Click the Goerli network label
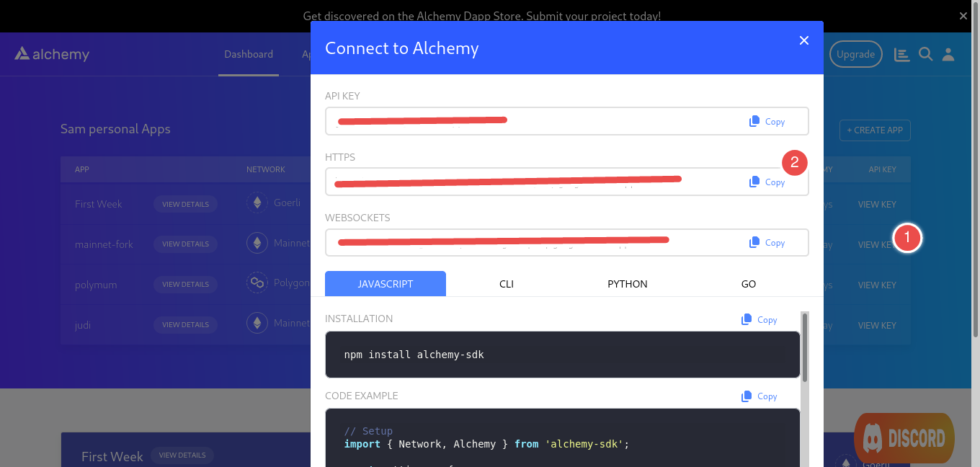Image resolution: width=980 pixels, height=467 pixels. pyautogui.click(x=287, y=203)
